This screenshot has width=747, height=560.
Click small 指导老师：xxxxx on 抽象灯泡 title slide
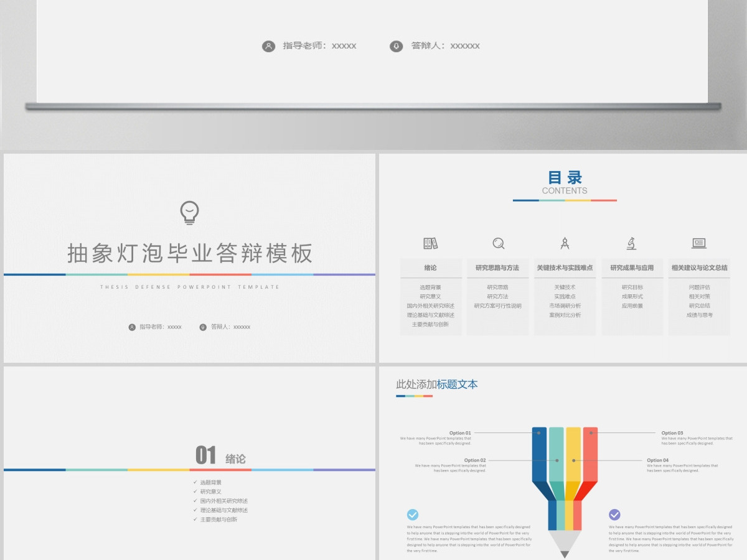tap(161, 327)
